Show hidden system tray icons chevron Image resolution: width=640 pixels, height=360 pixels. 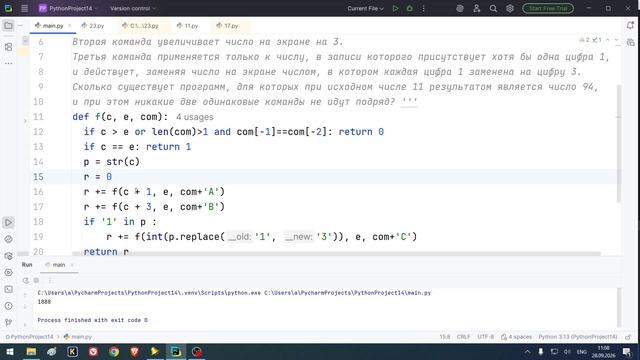[527, 352]
